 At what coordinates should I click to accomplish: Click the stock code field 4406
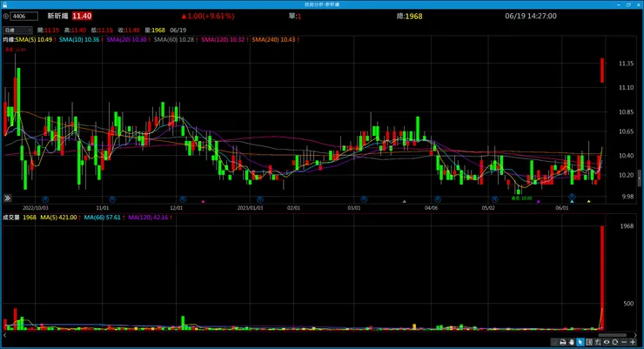[24, 17]
